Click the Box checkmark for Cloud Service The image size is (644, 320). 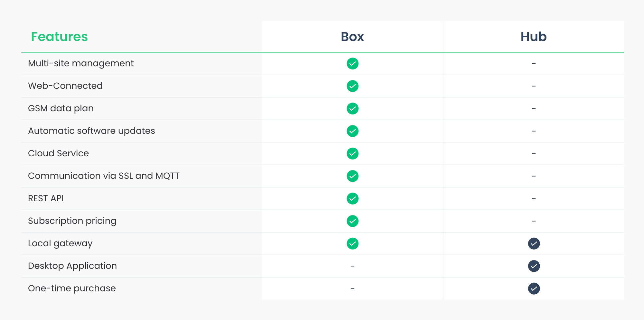click(x=352, y=154)
